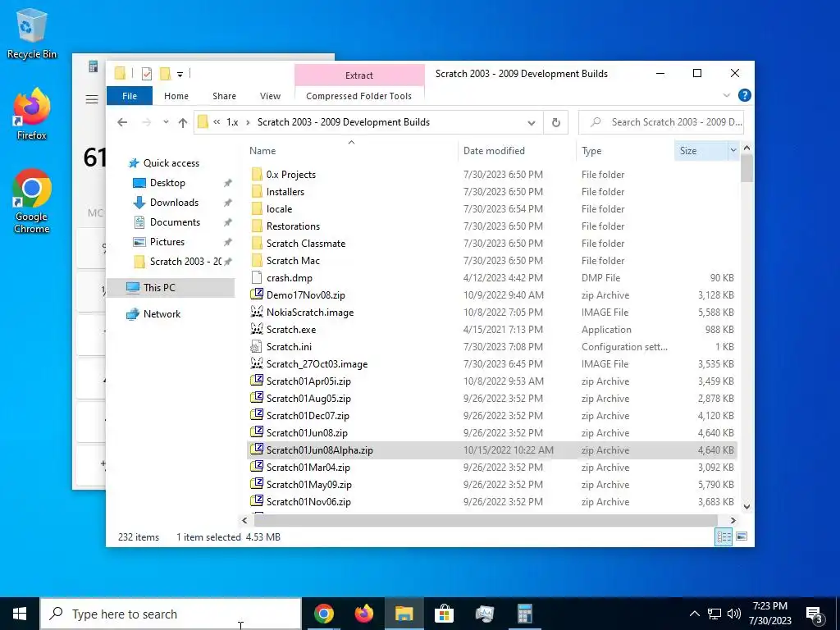Switch to Large icons view button
The width and height of the screenshot is (840, 630).
[742, 536]
